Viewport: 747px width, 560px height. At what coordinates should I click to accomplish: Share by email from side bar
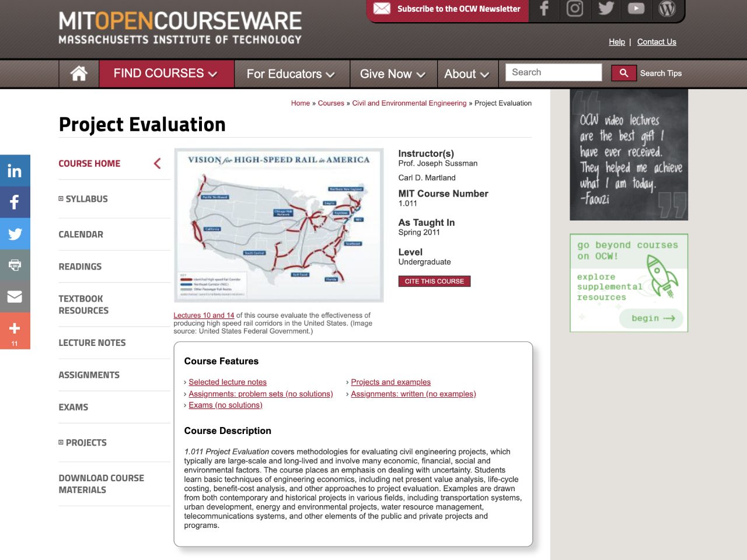[x=15, y=297]
